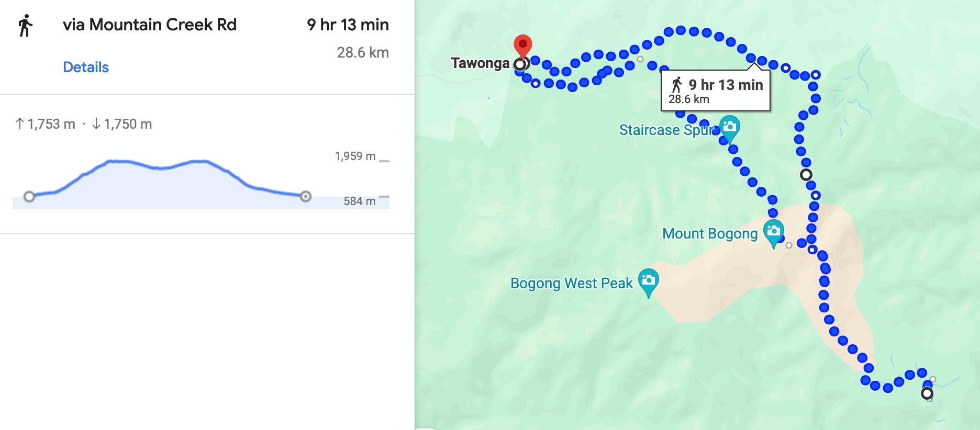Click the walking mode icon beside route
The image size is (980, 430).
click(x=25, y=26)
